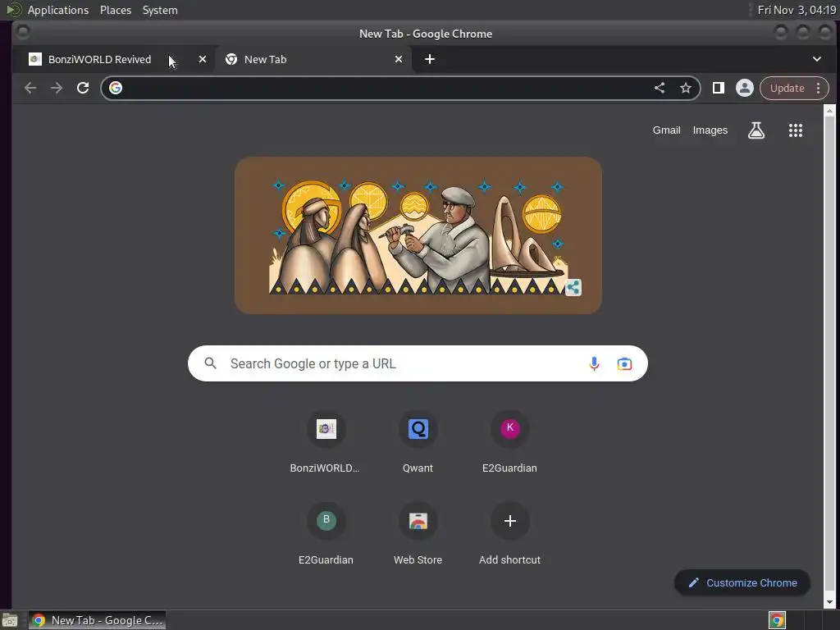
Task: Open the E2Guardian shortcut with B icon
Action: [x=326, y=533]
